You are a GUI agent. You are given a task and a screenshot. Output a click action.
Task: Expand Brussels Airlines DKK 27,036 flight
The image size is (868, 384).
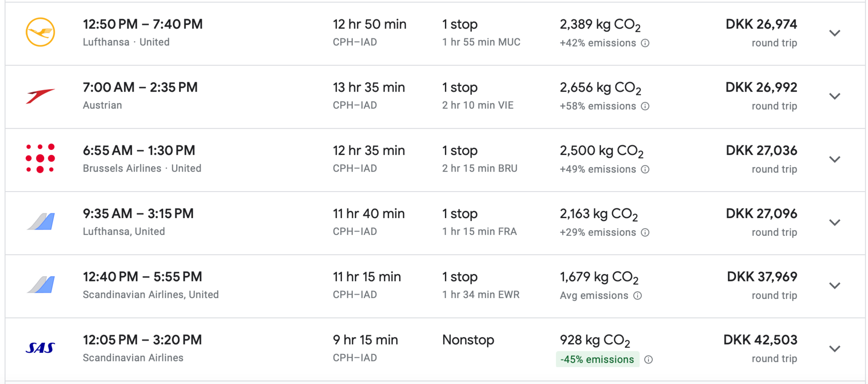835,159
